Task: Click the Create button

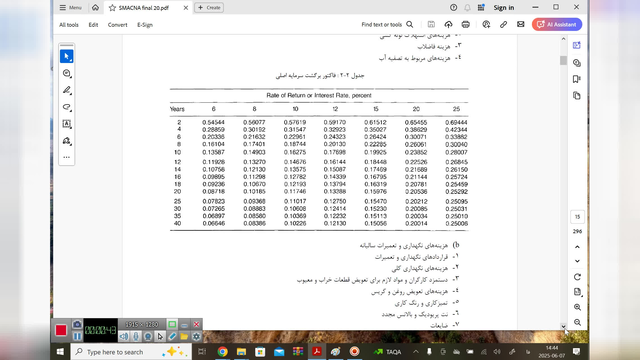Action: (x=209, y=7)
